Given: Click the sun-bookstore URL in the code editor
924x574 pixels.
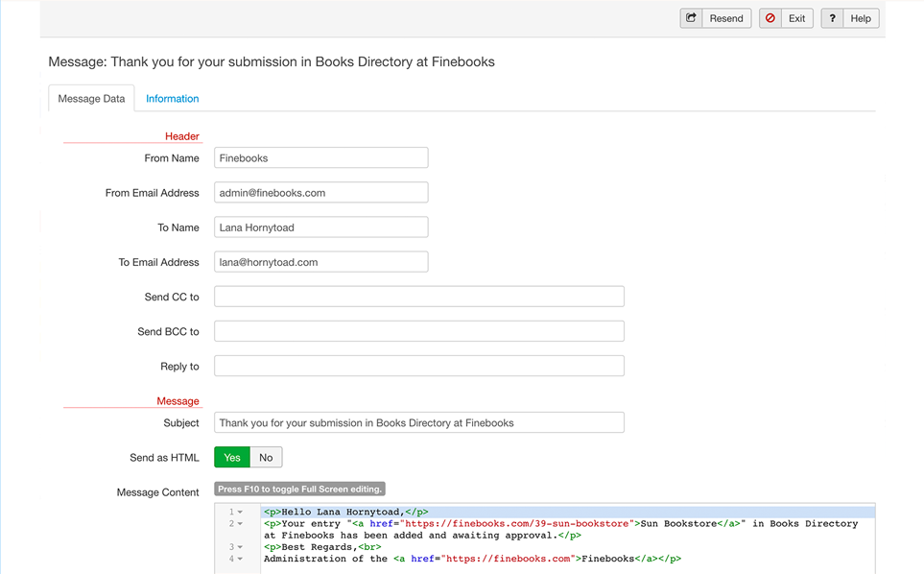Looking at the screenshot, I should tap(517, 523).
